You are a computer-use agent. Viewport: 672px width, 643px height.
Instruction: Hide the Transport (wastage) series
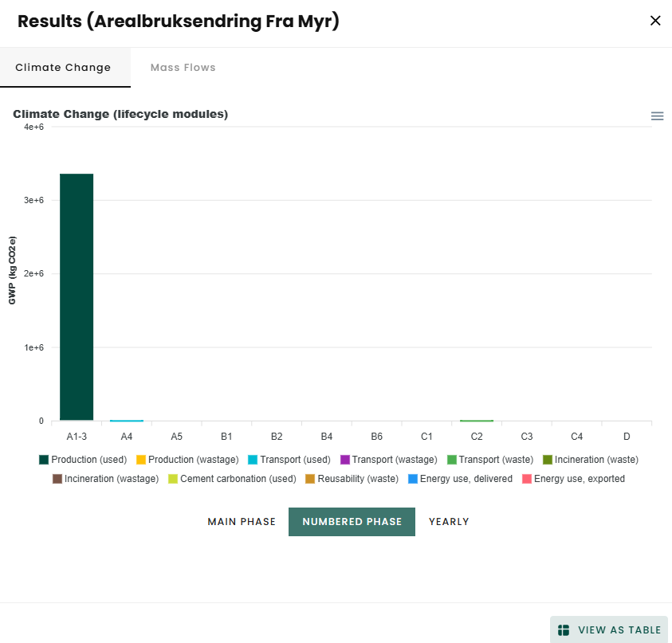[389, 460]
